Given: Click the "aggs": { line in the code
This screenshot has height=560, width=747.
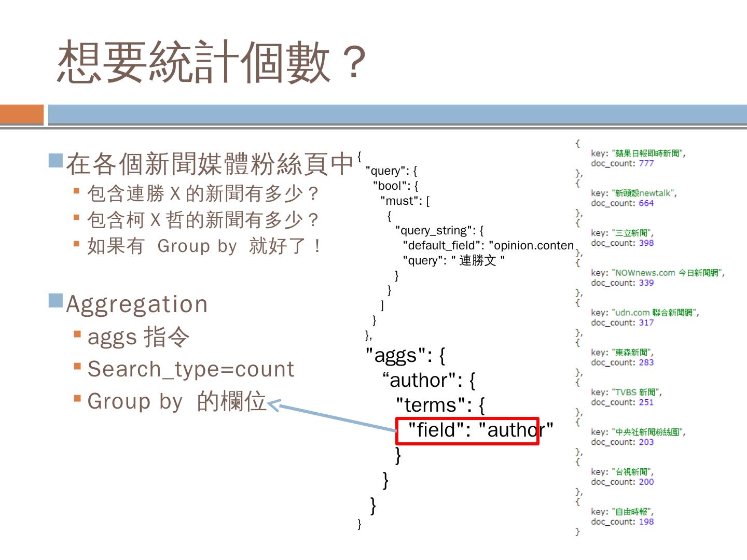Looking at the screenshot, I should pyautogui.click(x=405, y=356).
